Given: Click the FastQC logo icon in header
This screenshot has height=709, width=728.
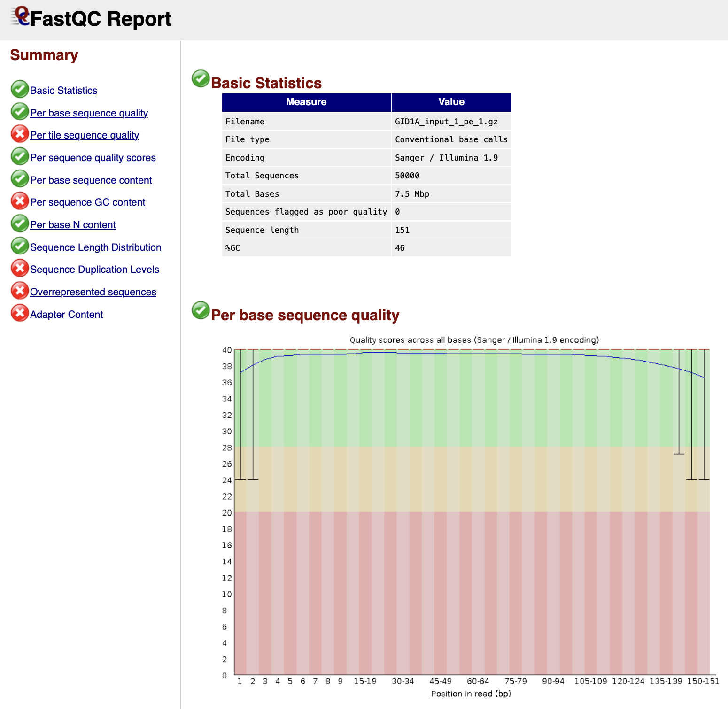Looking at the screenshot, I should [x=20, y=16].
